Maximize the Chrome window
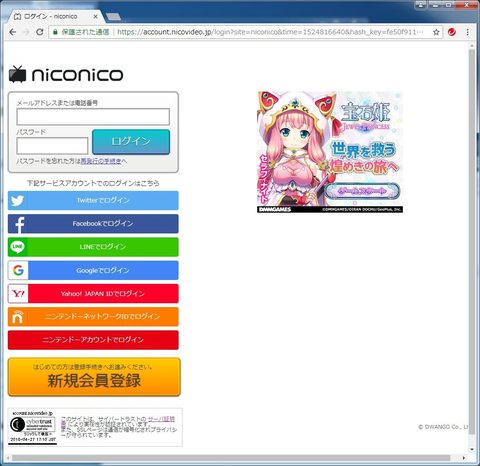480x466 pixels. coord(449,5)
